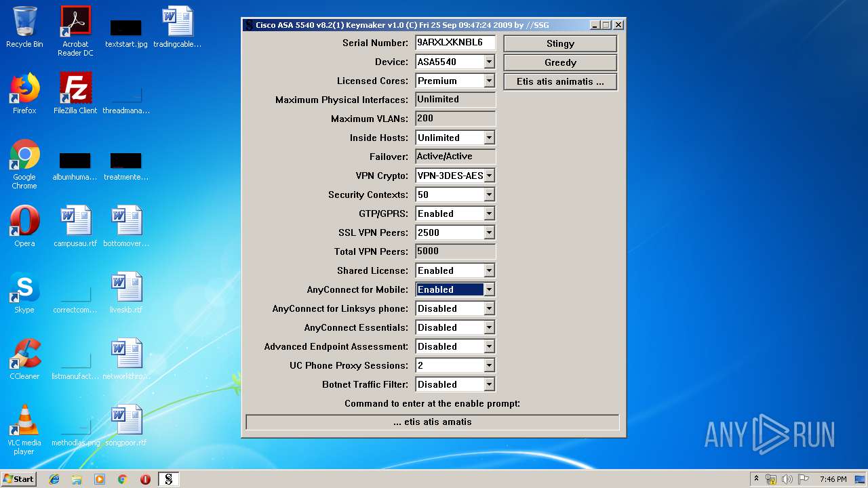
Task: Open liveskb.rtf document
Action: tap(126, 293)
